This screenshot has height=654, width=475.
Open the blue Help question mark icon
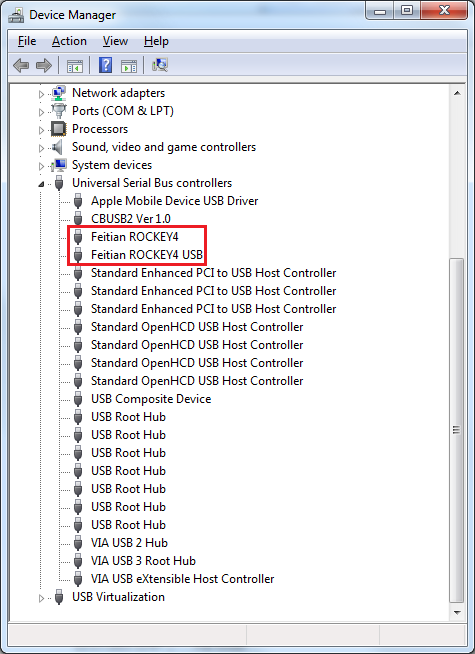(x=106, y=65)
